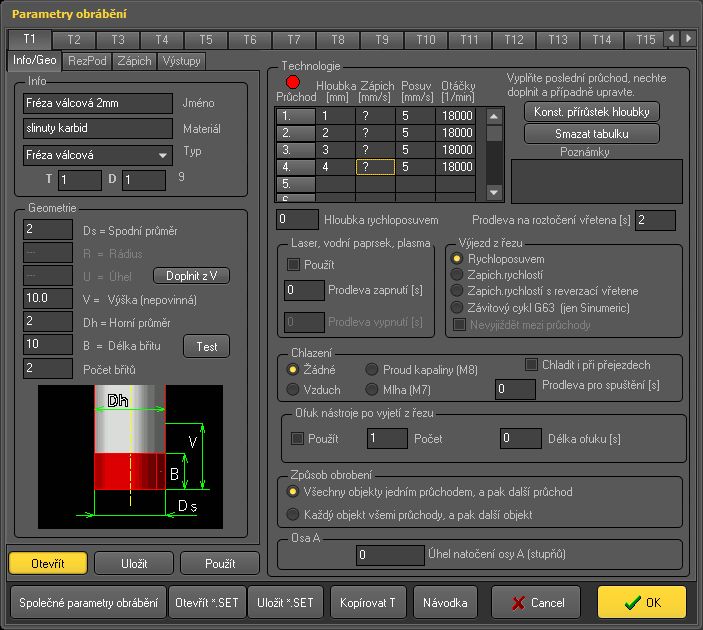Click the Jméno tool name field
Image resolution: width=703 pixels, height=630 pixels.
pyautogui.click(x=98, y=103)
